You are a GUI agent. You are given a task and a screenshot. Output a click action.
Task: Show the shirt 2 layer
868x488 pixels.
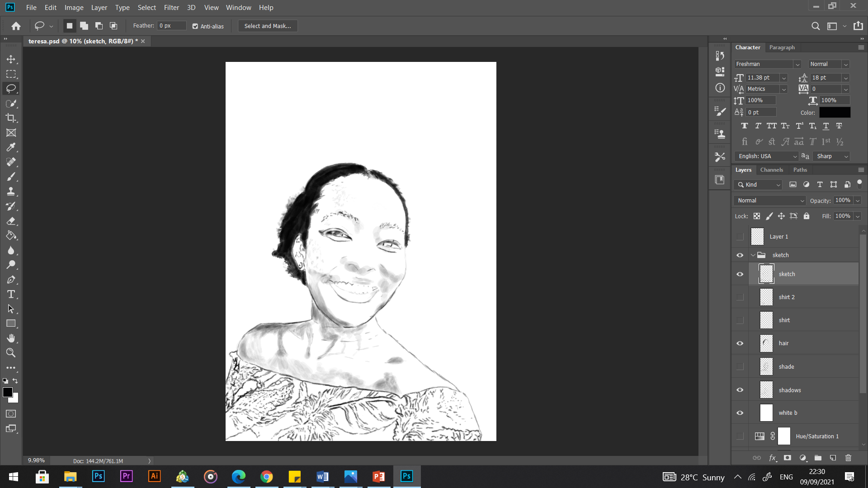740,297
